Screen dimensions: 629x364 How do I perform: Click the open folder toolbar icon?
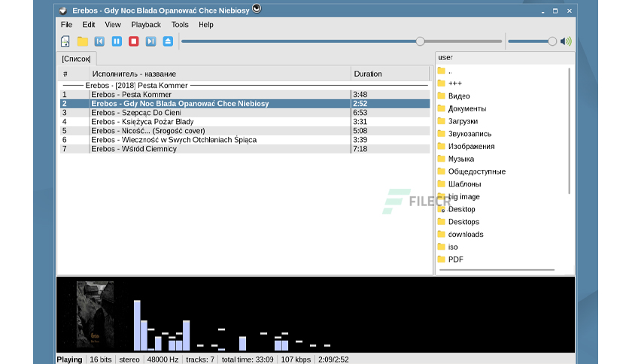[x=83, y=41]
